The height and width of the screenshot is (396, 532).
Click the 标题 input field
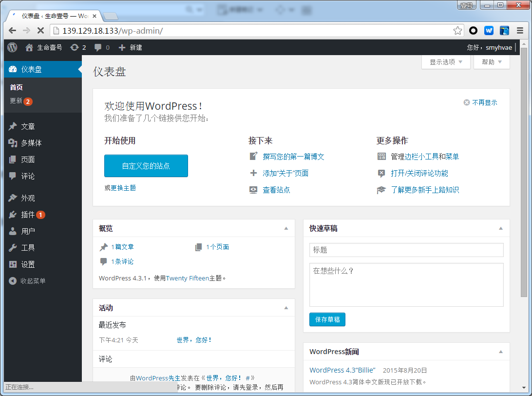[406, 250]
